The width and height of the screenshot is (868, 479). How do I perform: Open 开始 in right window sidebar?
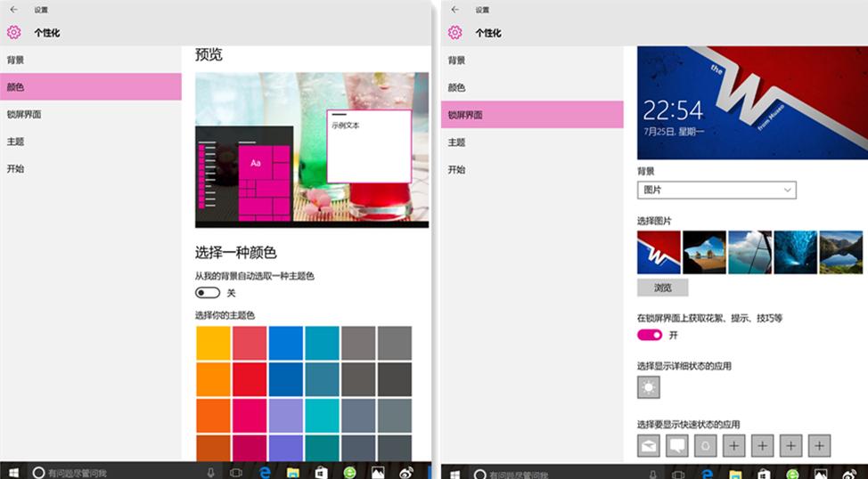(532, 169)
